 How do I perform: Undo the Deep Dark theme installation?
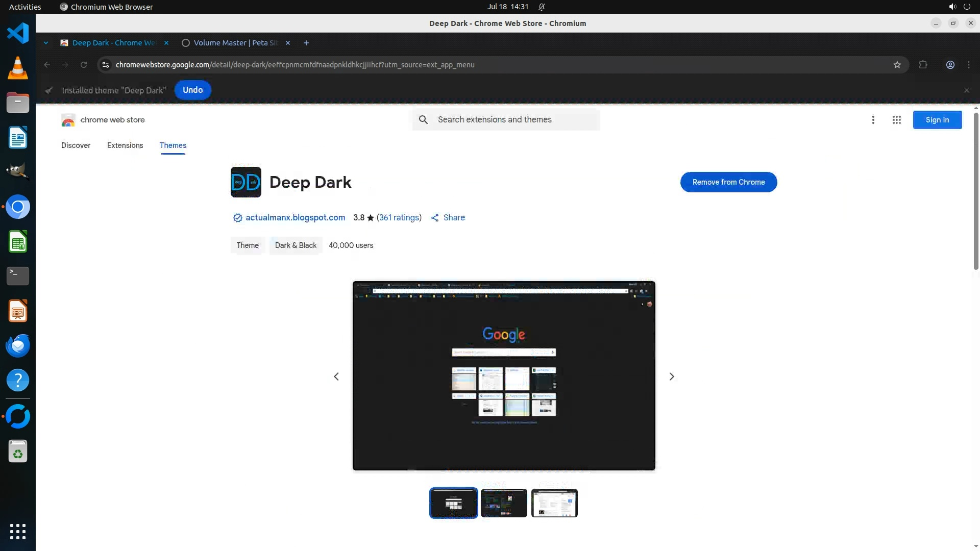[x=192, y=90]
